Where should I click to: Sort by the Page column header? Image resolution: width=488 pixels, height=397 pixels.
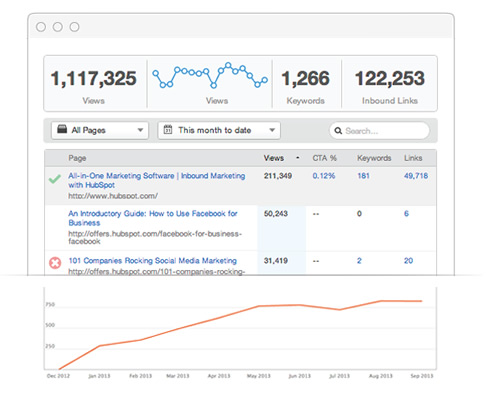pos(77,158)
